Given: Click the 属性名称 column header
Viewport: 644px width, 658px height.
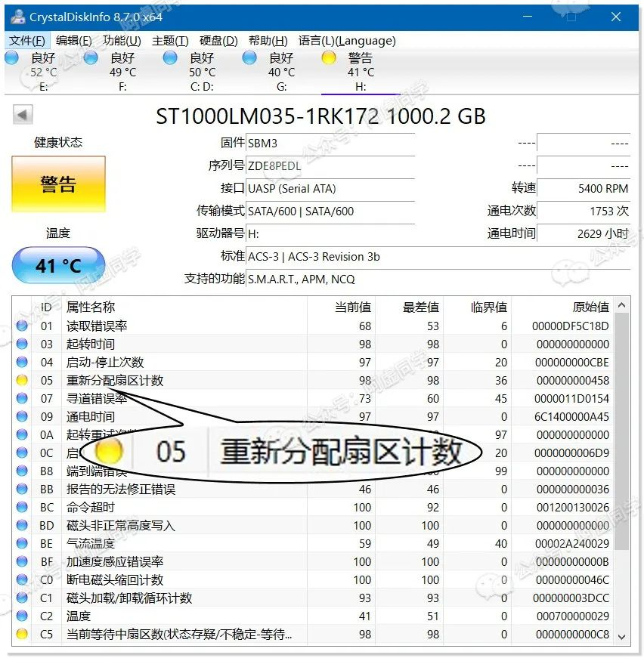Looking at the screenshot, I should (91, 307).
